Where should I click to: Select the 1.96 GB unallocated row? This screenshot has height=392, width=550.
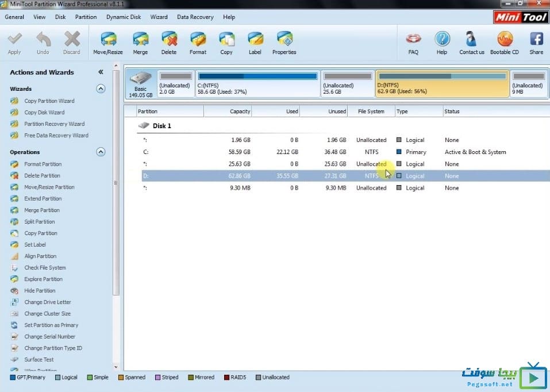pyautogui.click(x=345, y=140)
